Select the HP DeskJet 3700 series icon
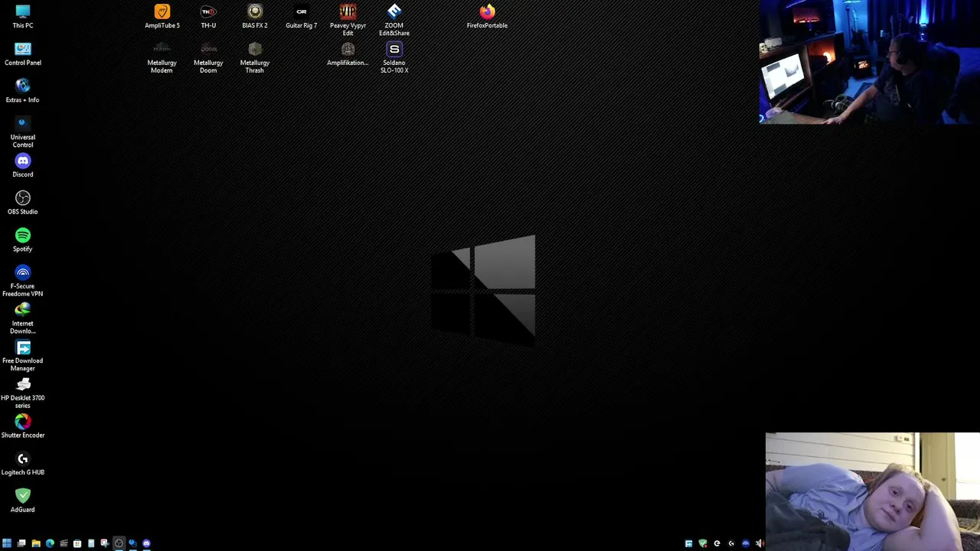Screen dimensions: 980x551 tap(23, 393)
